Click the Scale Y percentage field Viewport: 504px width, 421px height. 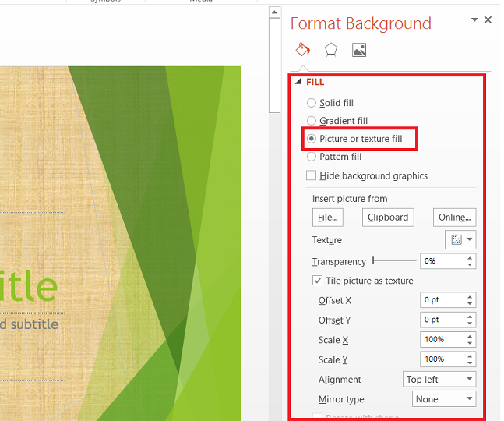tap(442, 359)
